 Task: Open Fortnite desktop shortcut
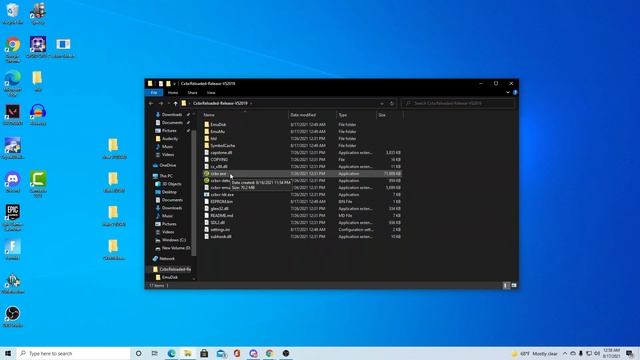(13, 250)
